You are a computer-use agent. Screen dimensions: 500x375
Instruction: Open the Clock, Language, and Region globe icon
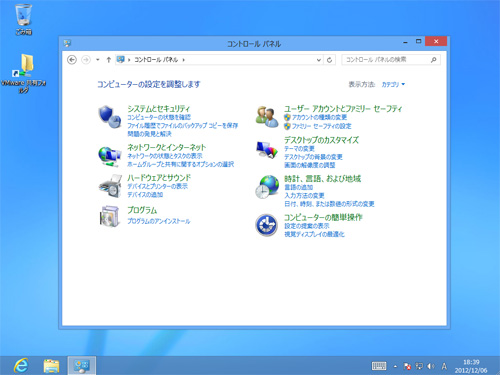(267, 187)
